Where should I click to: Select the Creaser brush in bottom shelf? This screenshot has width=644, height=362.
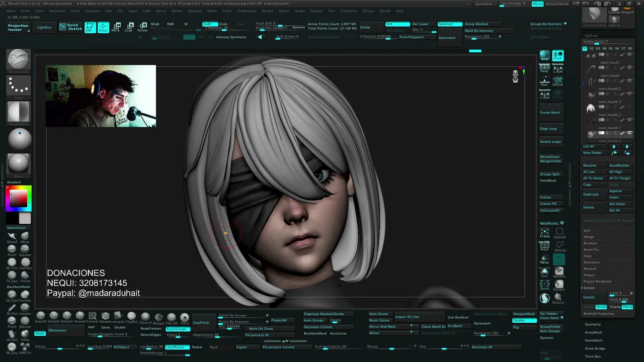click(x=93, y=318)
